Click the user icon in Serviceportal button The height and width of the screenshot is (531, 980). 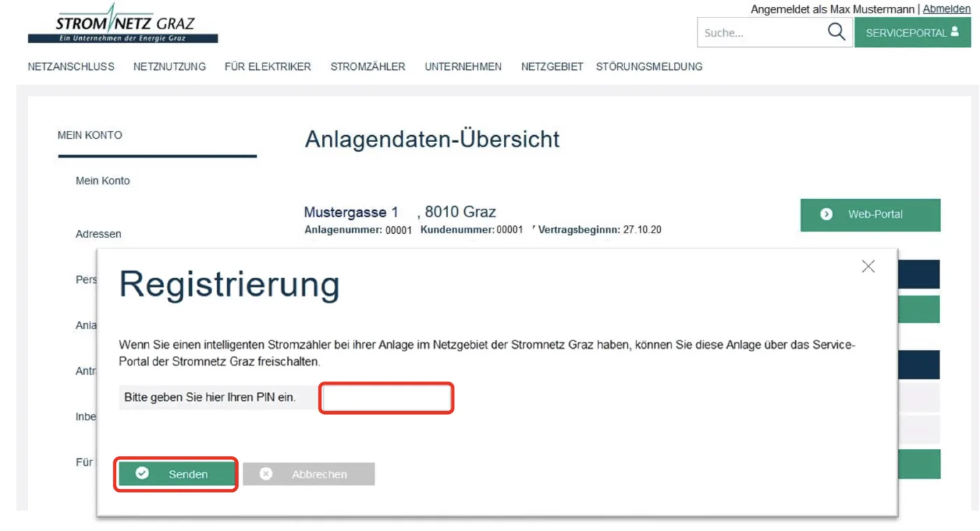coord(955,32)
